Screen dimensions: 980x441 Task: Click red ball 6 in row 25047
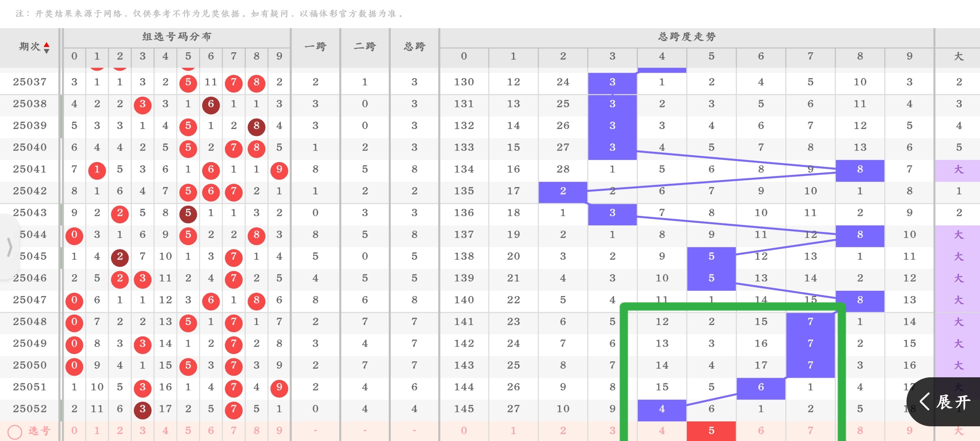pyautogui.click(x=211, y=301)
